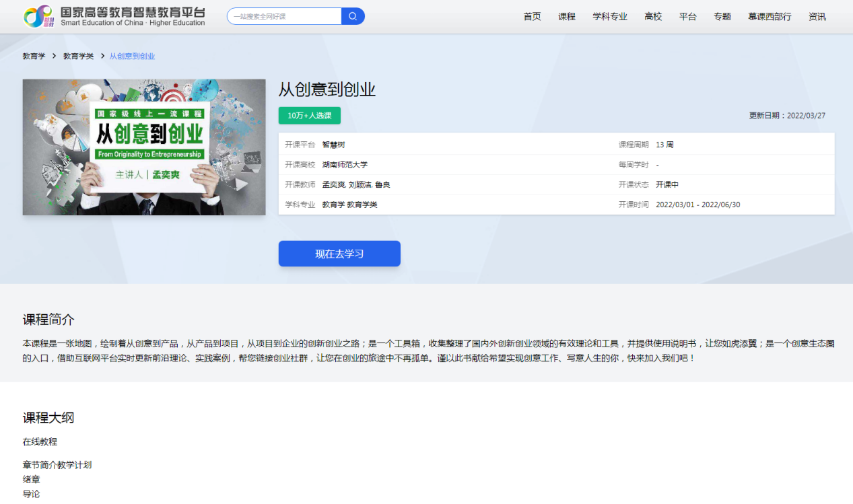Open the 平台 navigation item
This screenshot has height=504, width=853.
pyautogui.click(x=688, y=17)
